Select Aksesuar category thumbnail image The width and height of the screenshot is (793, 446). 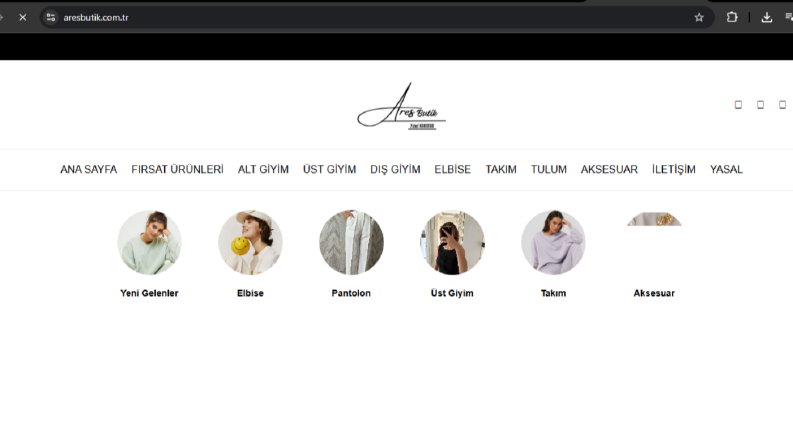click(x=654, y=219)
